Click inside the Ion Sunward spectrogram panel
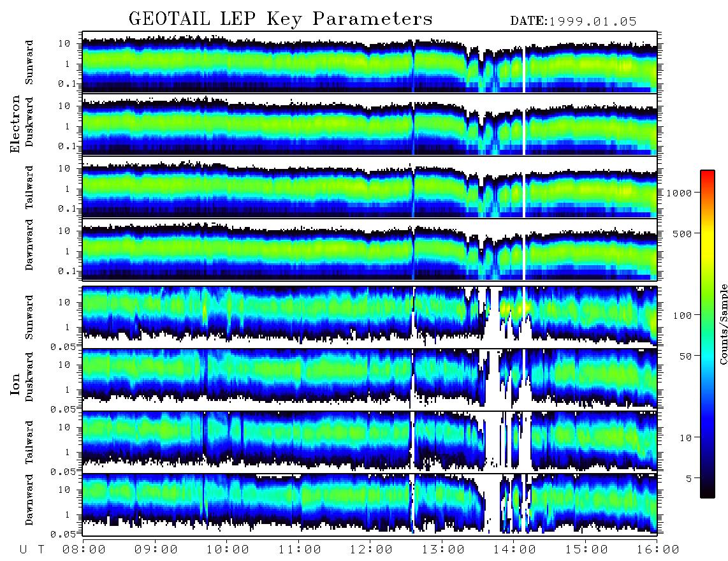 click(x=370, y=317)
